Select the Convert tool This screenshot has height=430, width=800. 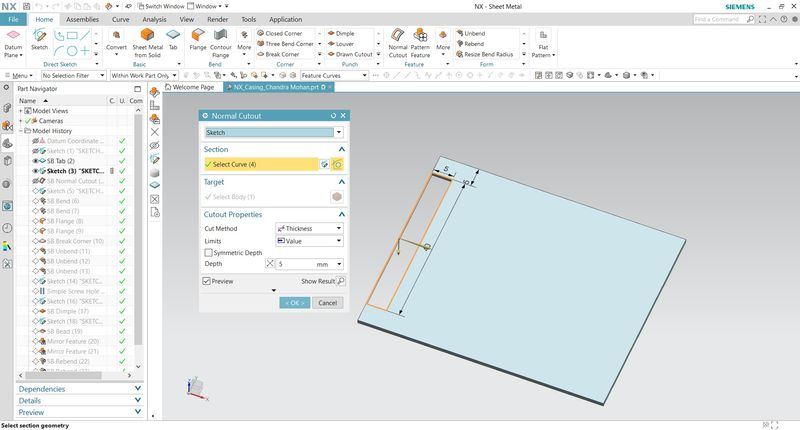coord(116,41)
